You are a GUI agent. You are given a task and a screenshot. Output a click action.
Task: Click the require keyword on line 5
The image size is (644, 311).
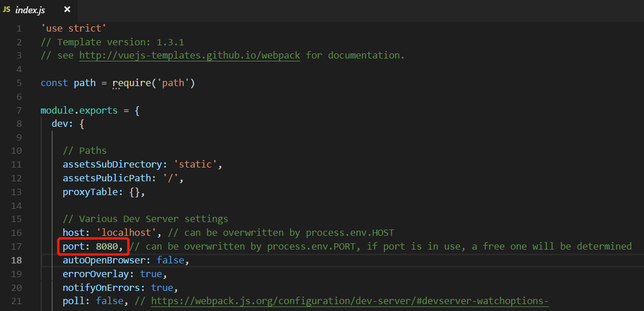coord(132,83)
